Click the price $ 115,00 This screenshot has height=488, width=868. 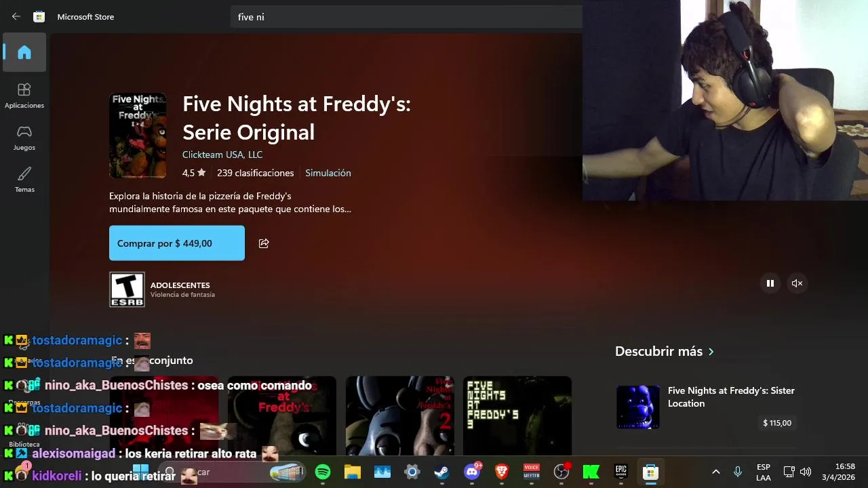(777, 423)
